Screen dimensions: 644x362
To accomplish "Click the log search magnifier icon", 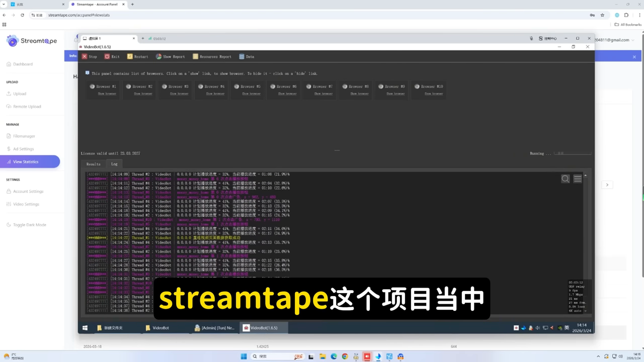I will coord(566,178).
